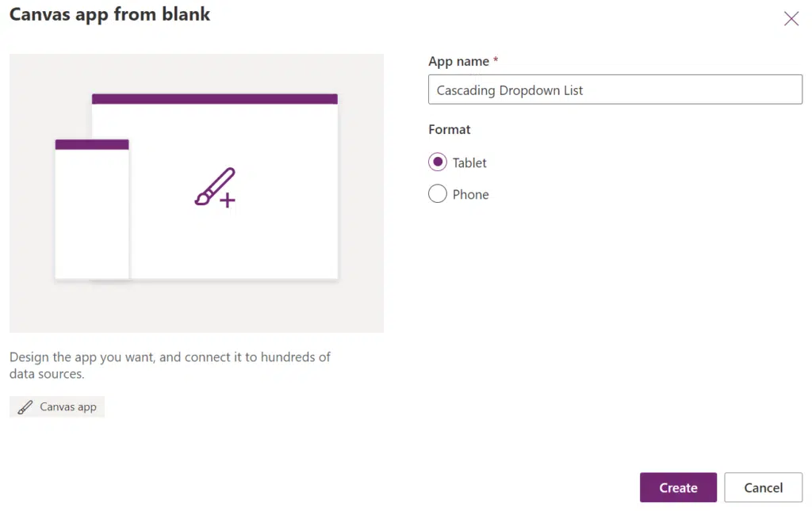Click the purple header bar of tablet illustration
The width and height of the screenshot is (812, 511).
point(214,99)
